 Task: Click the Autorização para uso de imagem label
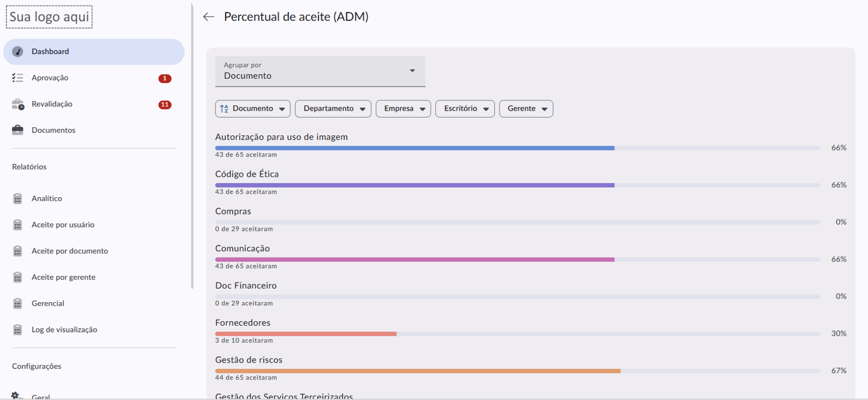(x=281, y=137)
